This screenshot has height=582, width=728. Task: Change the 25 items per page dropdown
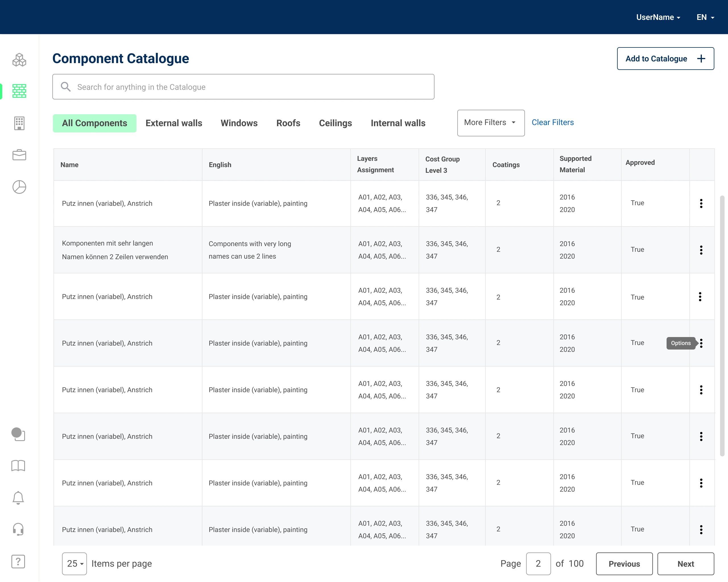tap(75, 564)
